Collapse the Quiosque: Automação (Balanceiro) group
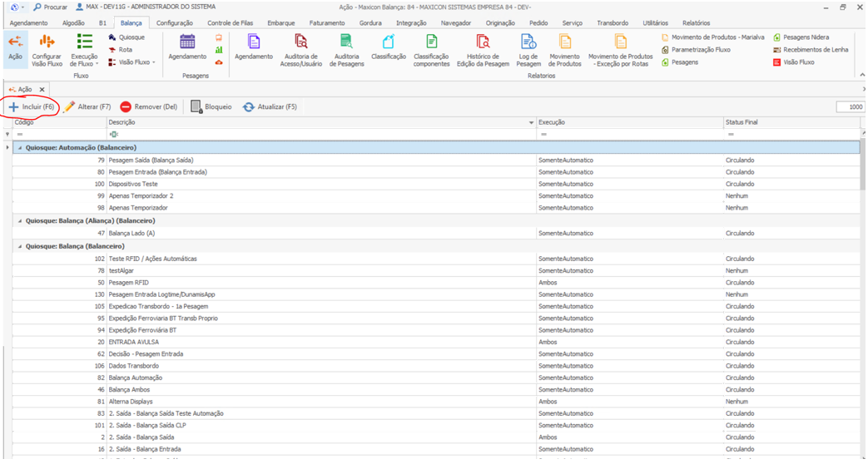The image size is (868, 464). [21, 148]
